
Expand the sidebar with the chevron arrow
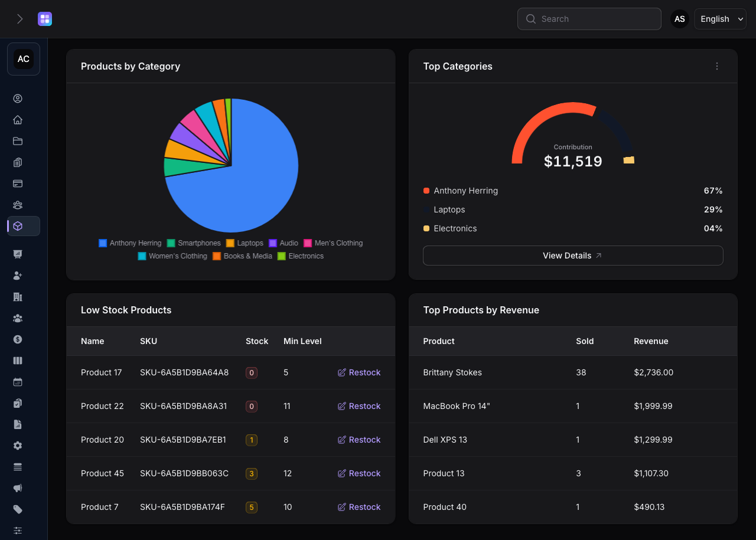coord(20,19)
